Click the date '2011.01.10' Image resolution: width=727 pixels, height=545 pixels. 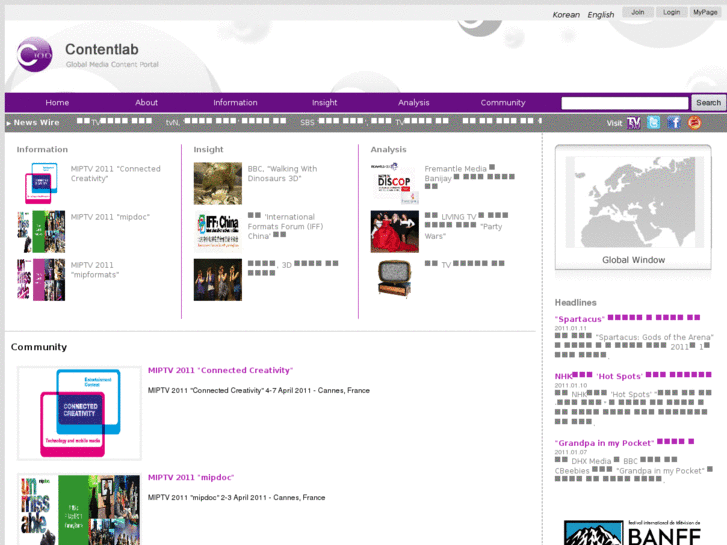tap(570, 385)
